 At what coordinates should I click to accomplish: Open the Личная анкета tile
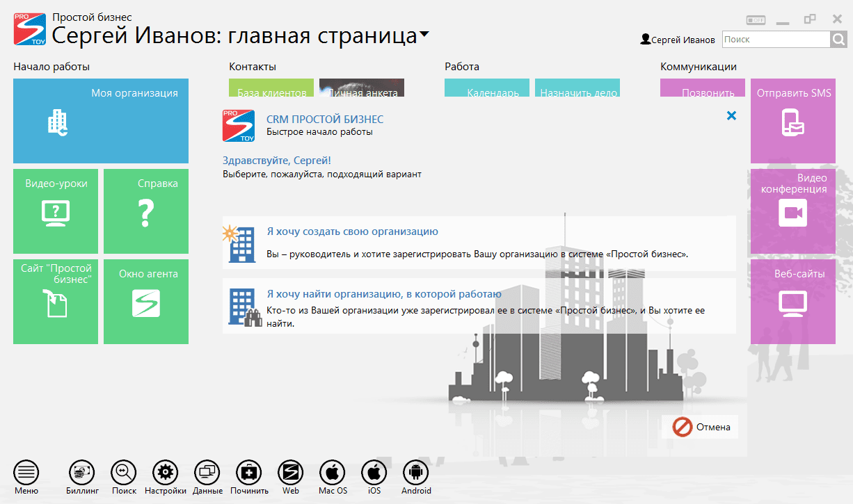click(362, 88)
